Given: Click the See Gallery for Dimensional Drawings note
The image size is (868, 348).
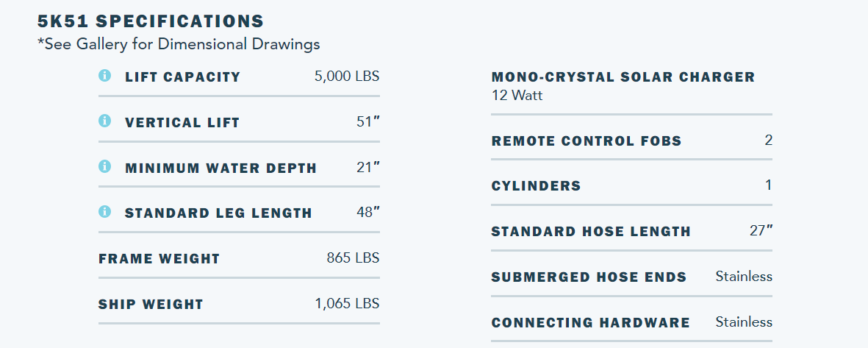Looking at the screenshot, I should click(x=179, y=44).
